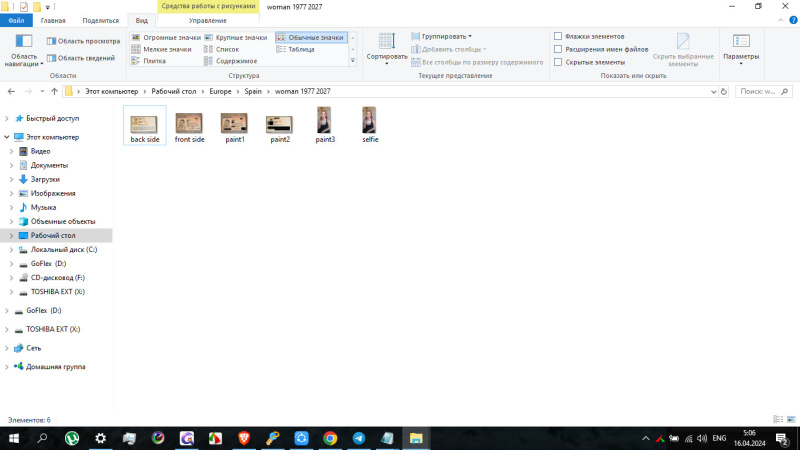Switch to Таблица (details) view layout
Screen dimensions: 800x450
click(x=281, y=49)
